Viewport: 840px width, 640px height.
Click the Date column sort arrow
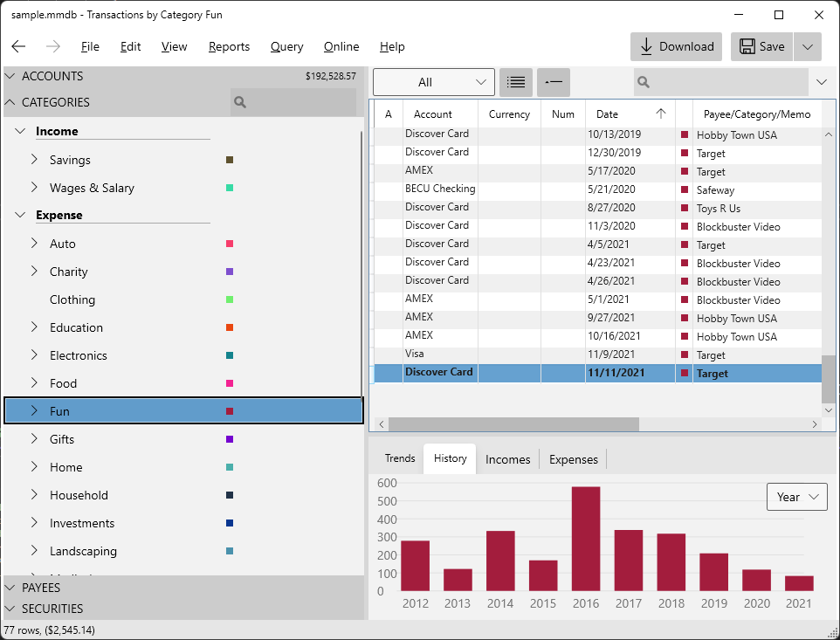coord(661,114)
